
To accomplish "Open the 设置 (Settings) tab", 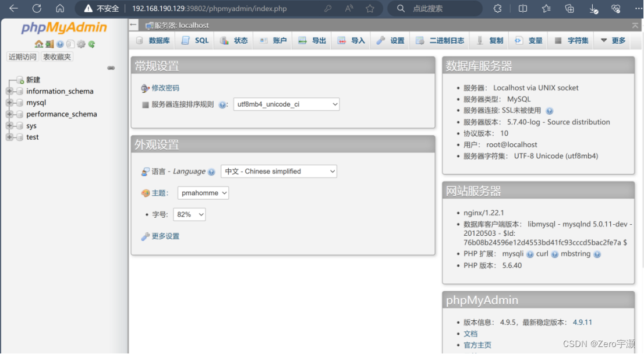I will pos(391,40).
